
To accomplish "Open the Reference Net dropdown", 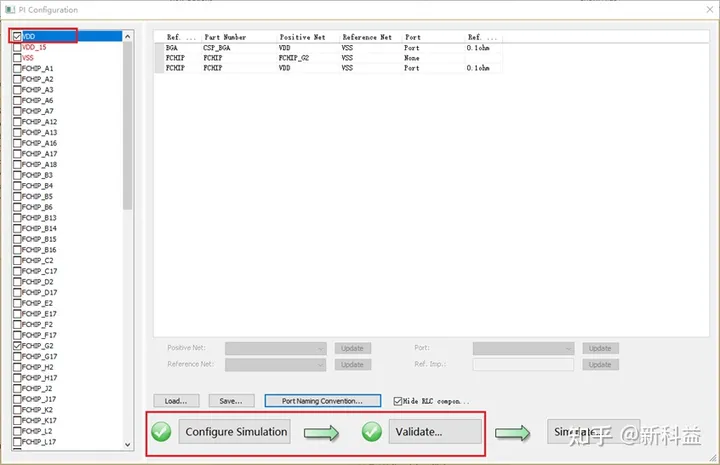I will [276, 364].
